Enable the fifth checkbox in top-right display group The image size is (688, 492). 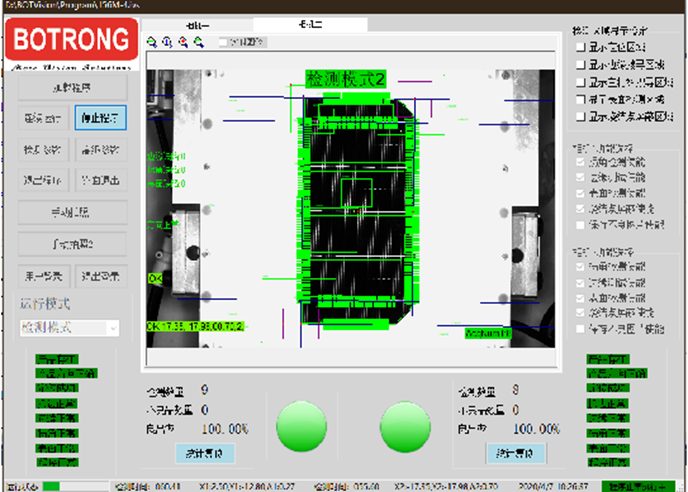tap(580, 117)
